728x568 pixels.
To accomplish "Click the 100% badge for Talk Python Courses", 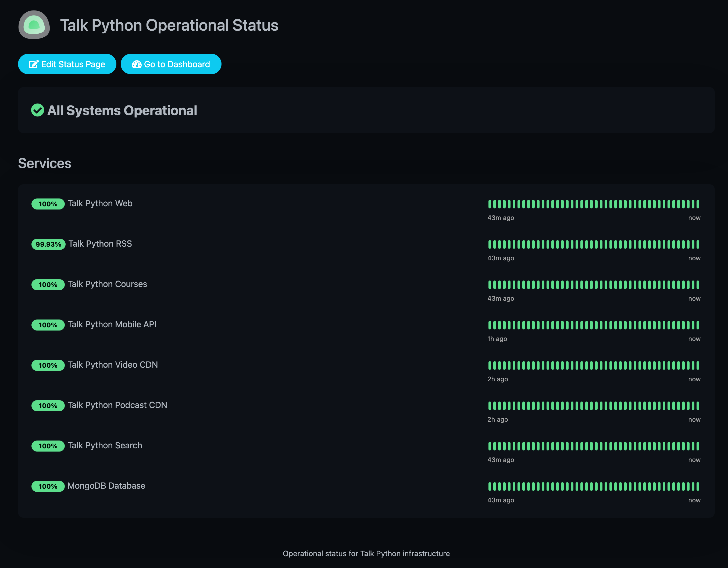I will (48, 285).
